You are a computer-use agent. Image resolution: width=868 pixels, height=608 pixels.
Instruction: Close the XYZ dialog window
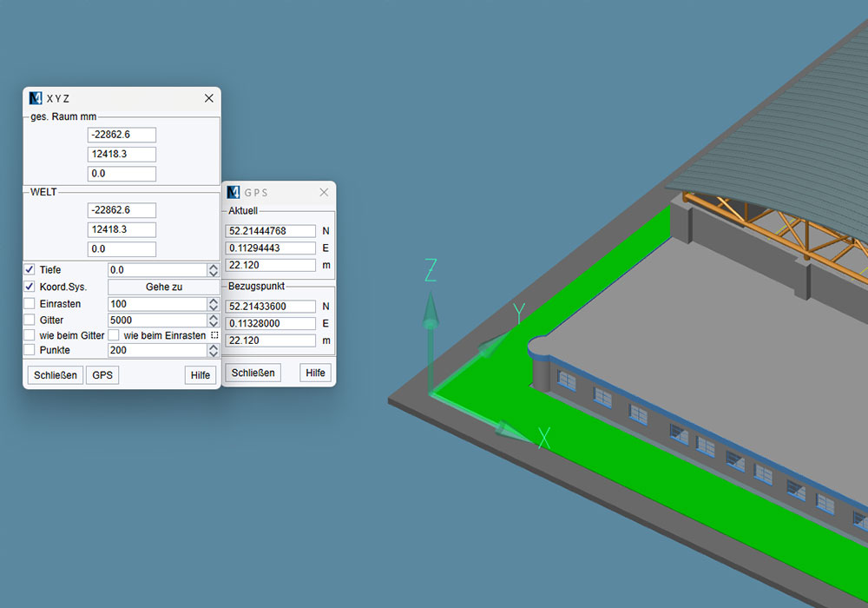[x=208, y=98]
